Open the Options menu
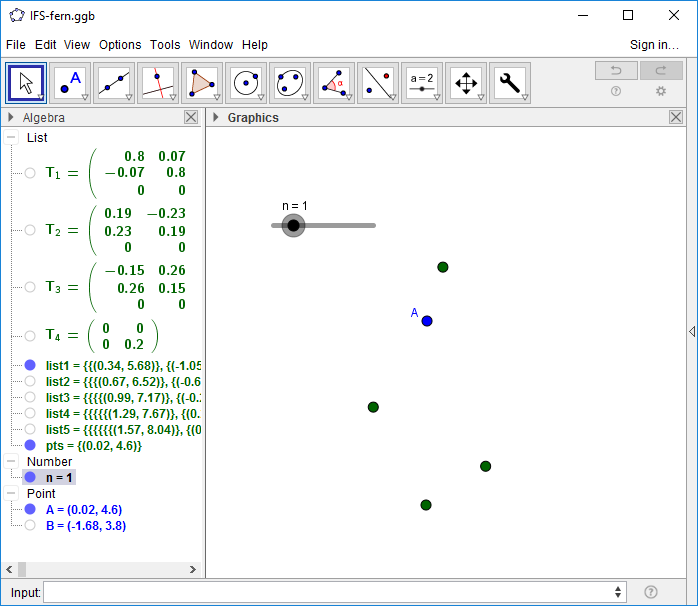The height and width of the screenshot is (606, 698). click(x=120, y=45)
